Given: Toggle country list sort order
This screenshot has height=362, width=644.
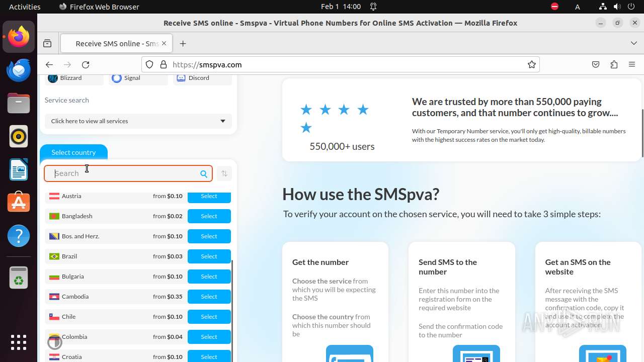Looking at the screenshot, I should (x=224, y=173).
